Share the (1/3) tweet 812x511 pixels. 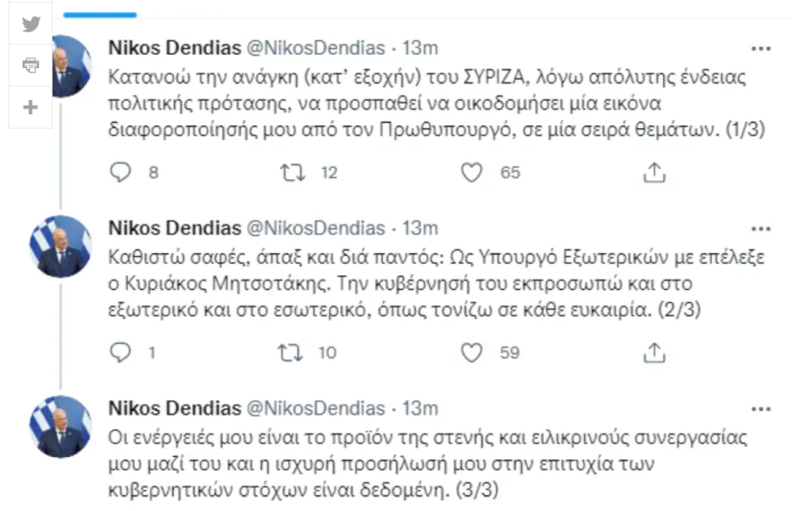[653, 172]
